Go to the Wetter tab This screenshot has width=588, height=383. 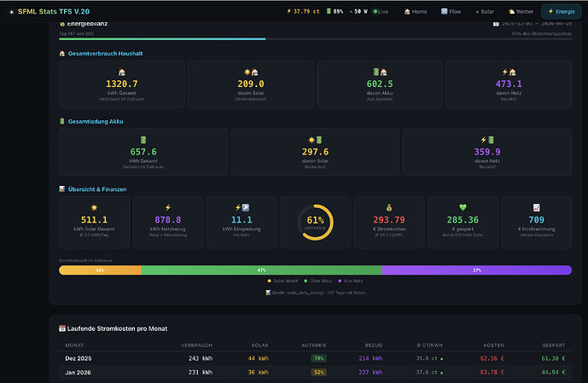pos(521,12)
